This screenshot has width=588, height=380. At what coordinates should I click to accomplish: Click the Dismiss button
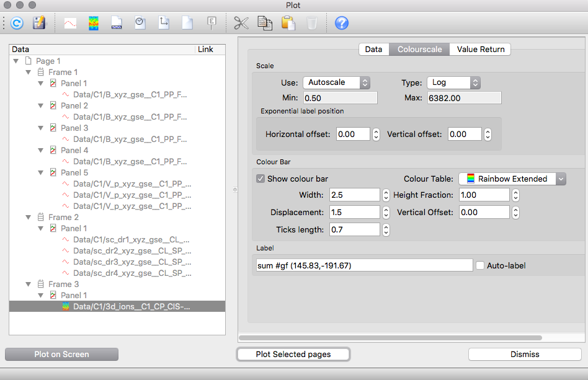pyautogui.click(x=525, y=354)
